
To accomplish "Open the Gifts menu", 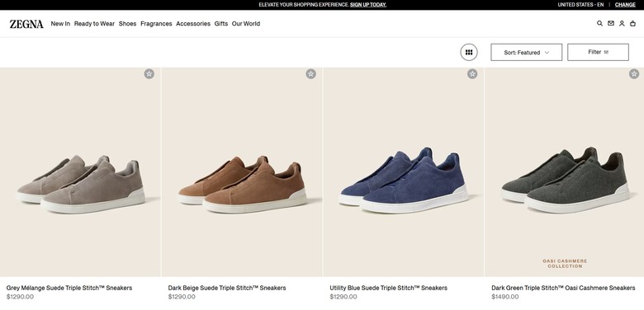I will click(221, 24).
